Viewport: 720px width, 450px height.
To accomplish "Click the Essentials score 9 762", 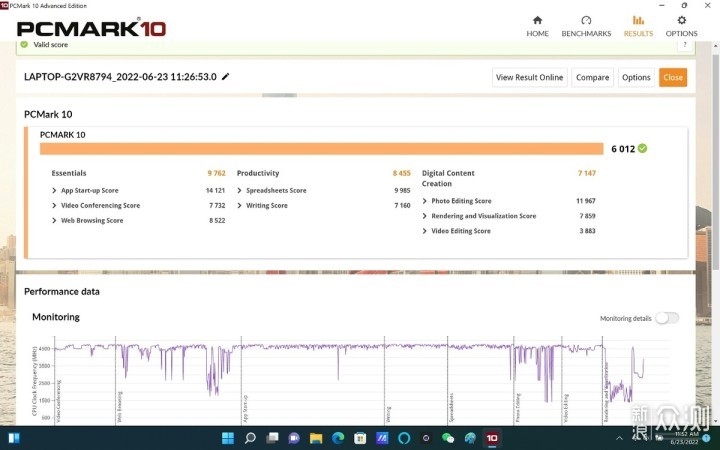I will pos(216,173).
